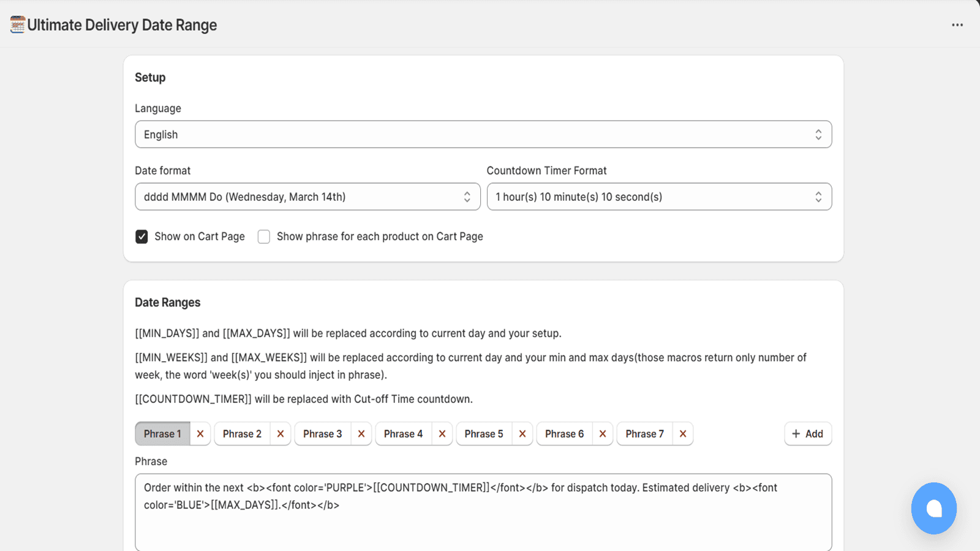Open the Countdown Timer Format dropdown
The image size is (980, 551).
click(658, 197)
